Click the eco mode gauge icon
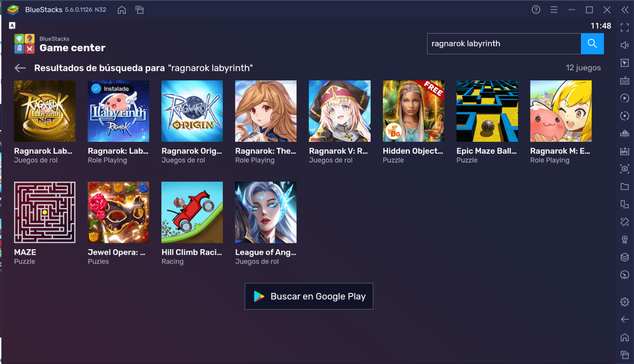Viewport: 634px width, 364px height. coord(625,275)
